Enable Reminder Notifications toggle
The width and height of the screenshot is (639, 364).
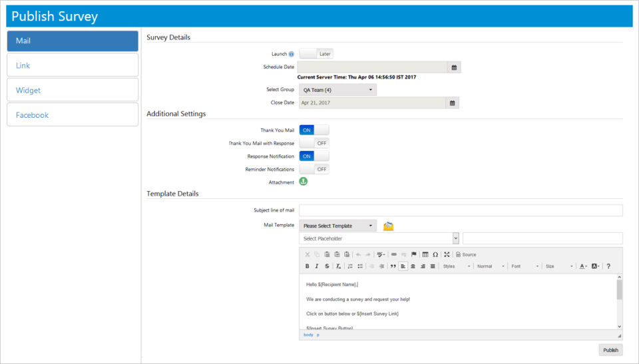[314, 169]
